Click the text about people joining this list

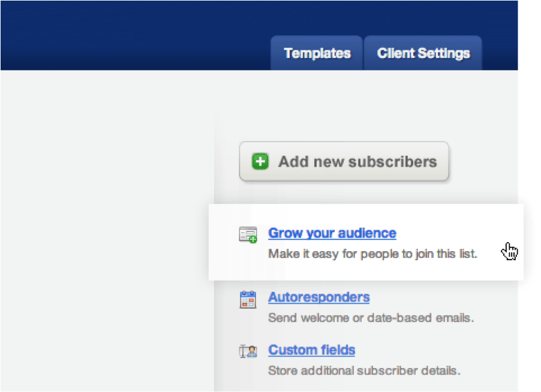tap(372, 254)
